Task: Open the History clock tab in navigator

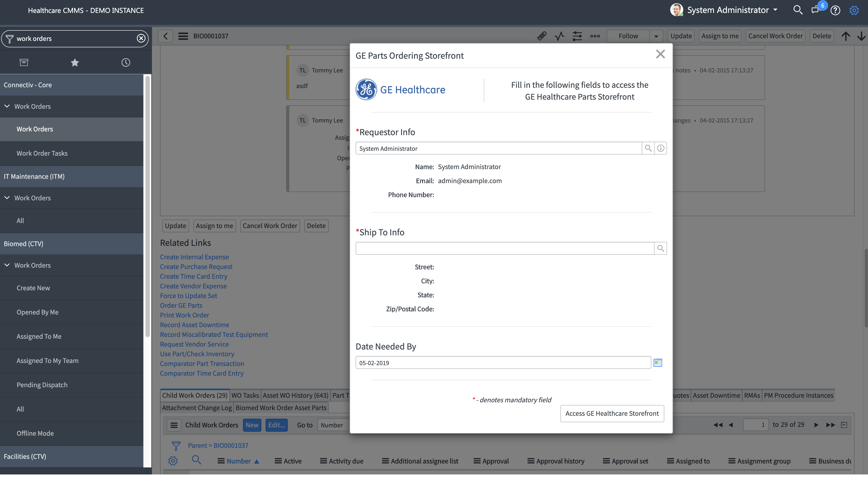Action: pos(126,62)
